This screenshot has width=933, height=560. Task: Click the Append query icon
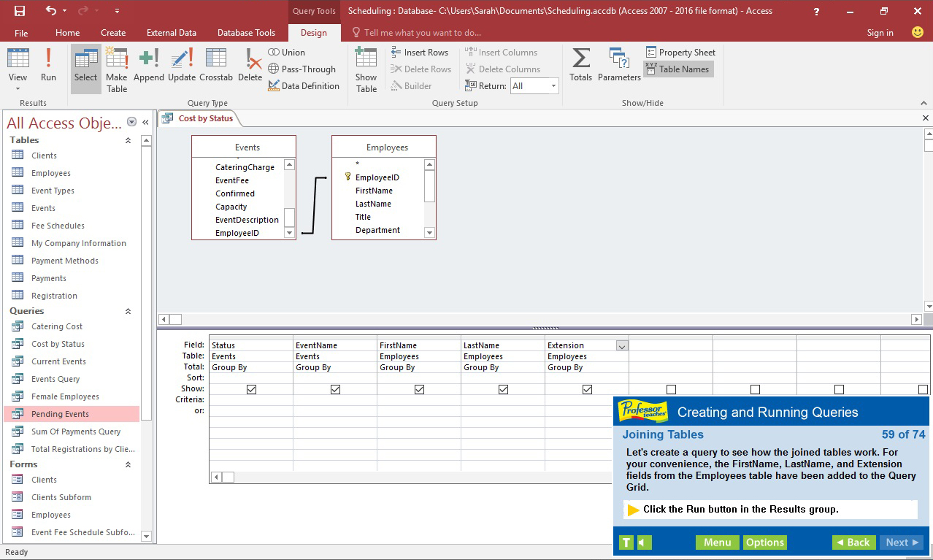(148, 66)
